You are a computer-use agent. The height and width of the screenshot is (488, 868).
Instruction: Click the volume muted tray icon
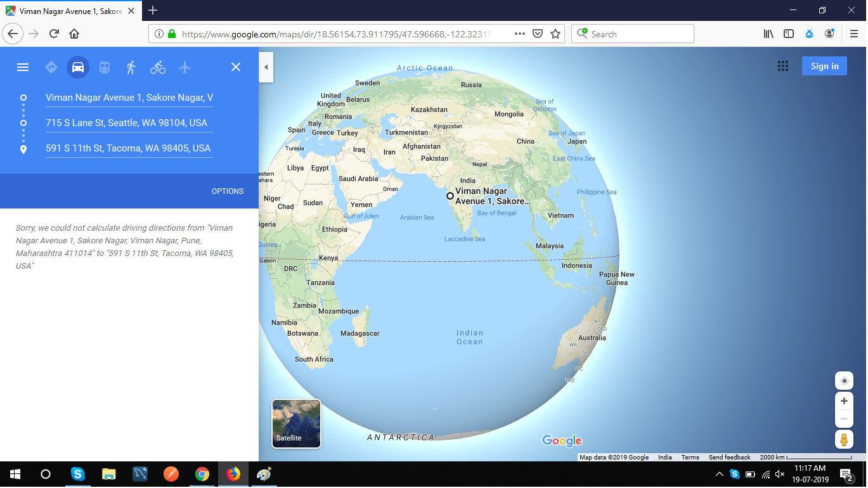[780, 474]
